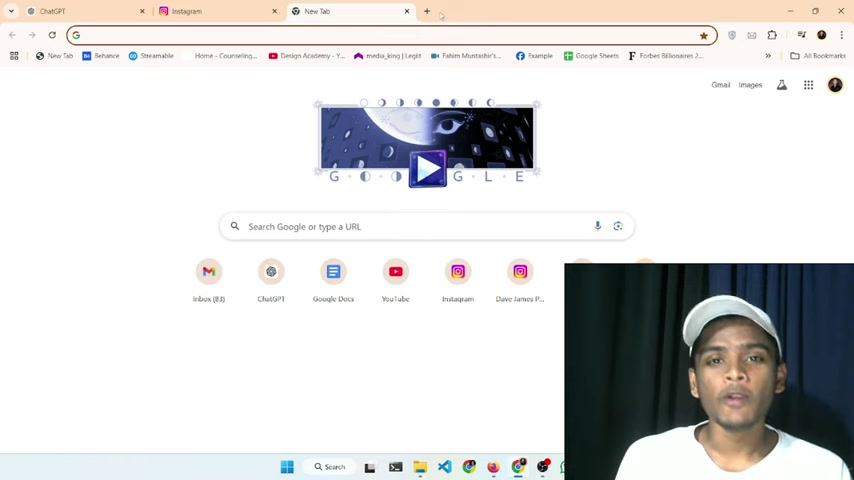
Task: Start voice search with microphone
Action: tap(597, 226)
